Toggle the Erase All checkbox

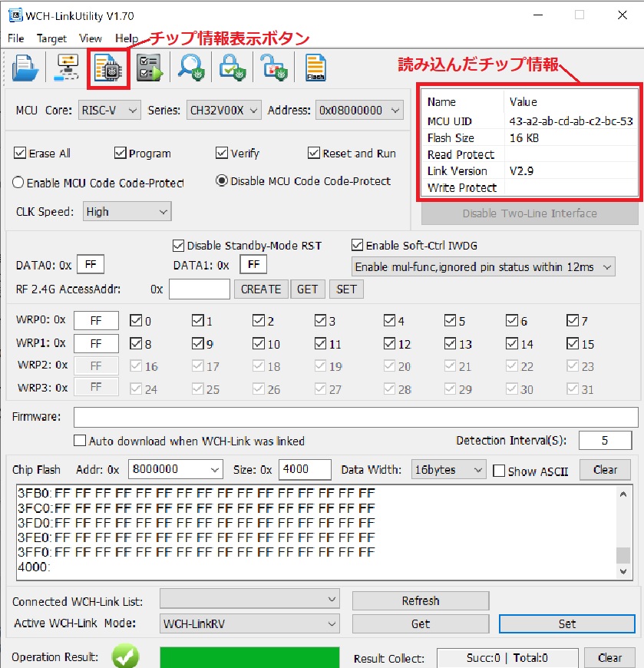18,153
